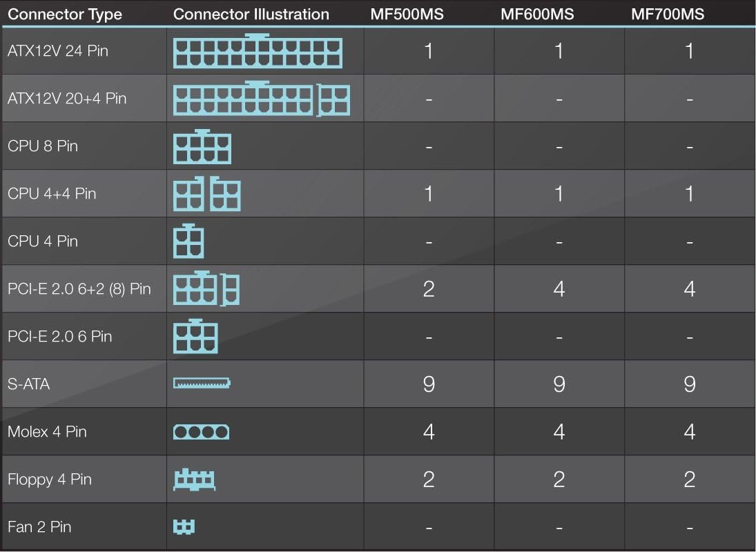Select the MF600MS column header
Screen dimensions: 756x552
point(537,14)
